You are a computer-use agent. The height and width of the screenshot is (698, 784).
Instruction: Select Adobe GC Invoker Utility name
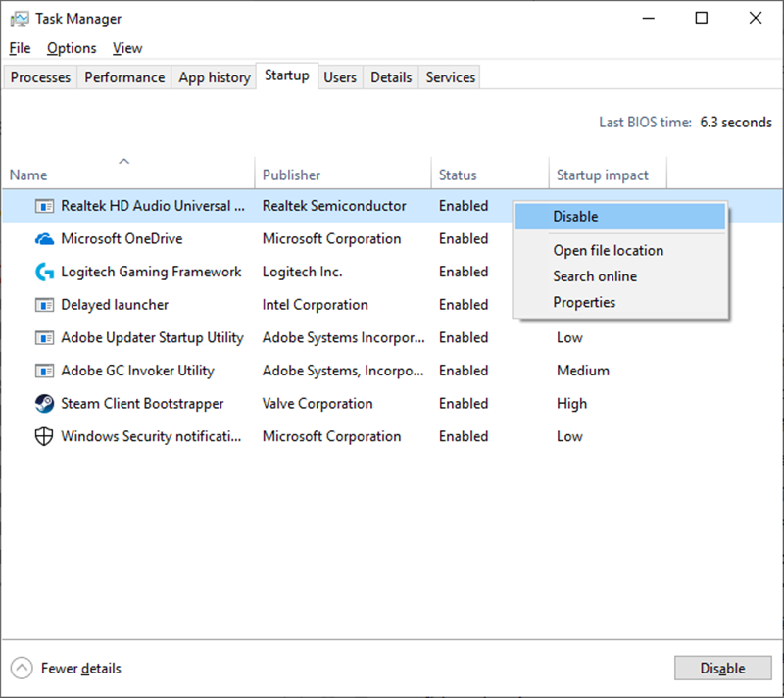click(137, 371)
